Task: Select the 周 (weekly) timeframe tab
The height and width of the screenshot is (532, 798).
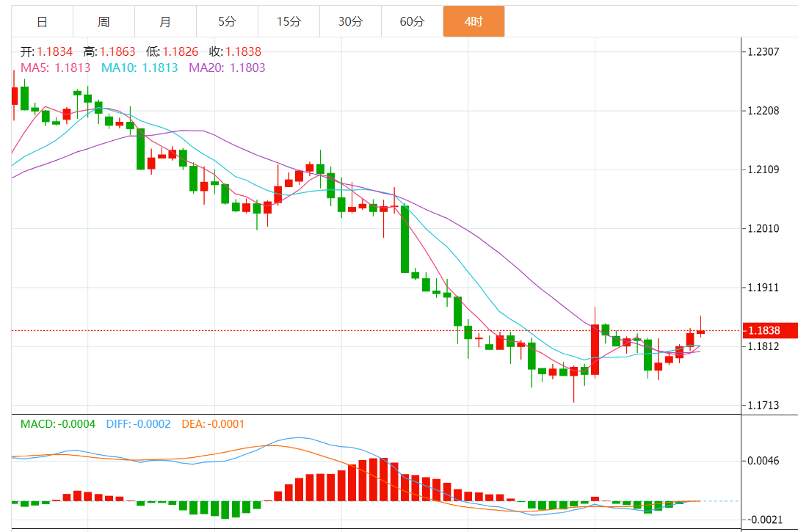Action: (104, 21)
